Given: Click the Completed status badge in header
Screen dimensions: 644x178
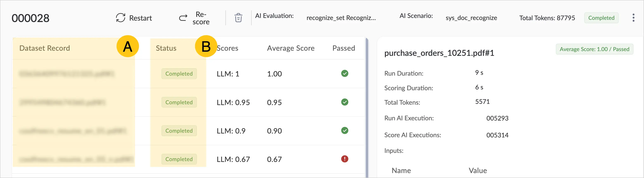Looking at the screenshot, I should coord(601,18).
